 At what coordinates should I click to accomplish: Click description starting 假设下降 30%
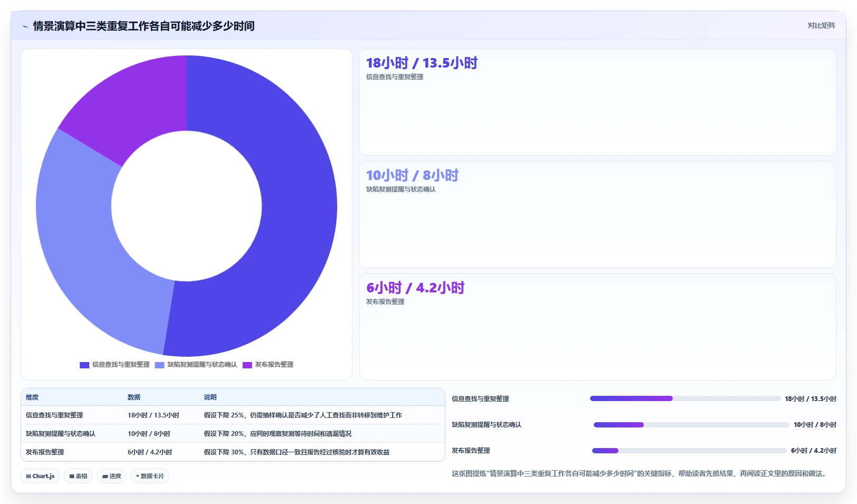click(297, 452)
